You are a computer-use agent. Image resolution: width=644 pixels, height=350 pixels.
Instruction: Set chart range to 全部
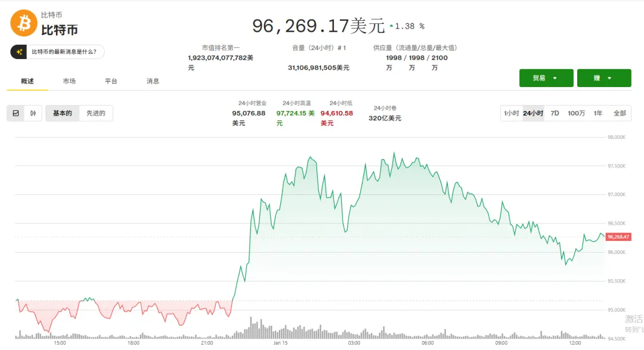pyautogui.click(x=620, y=113)
